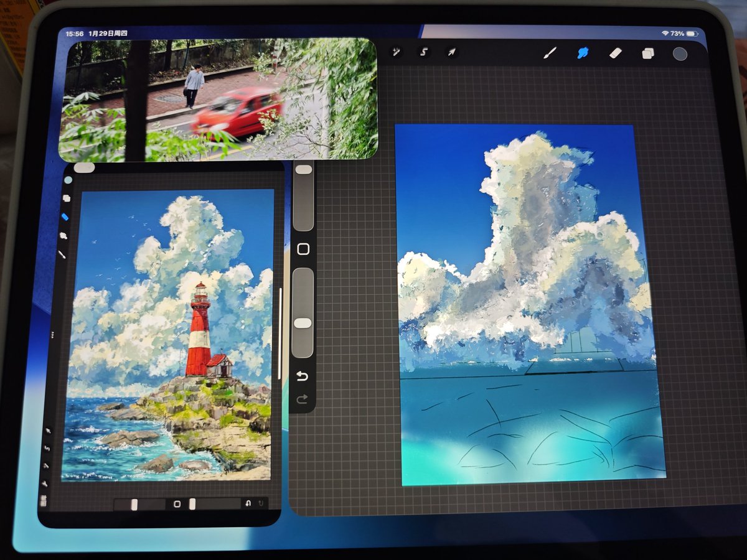This screenshot has height=560, width=747.
Task: Tap three-dot handle on lighthouse window edge
Action: [53, 335]
